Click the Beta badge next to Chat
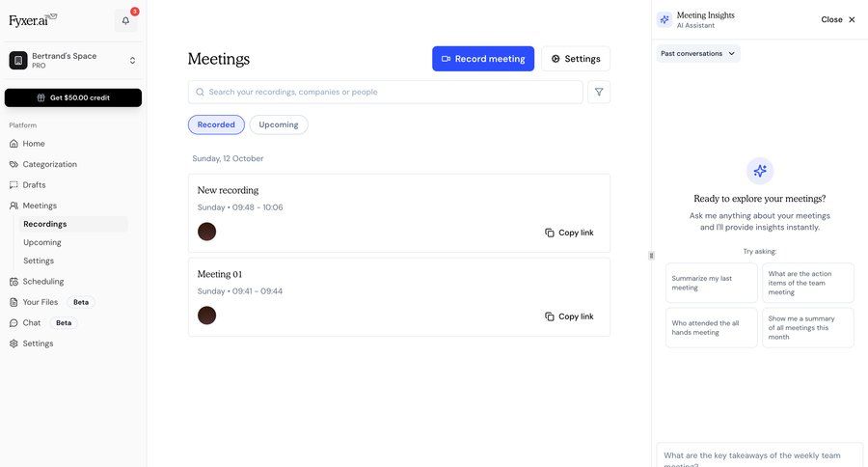 (64, 322)
